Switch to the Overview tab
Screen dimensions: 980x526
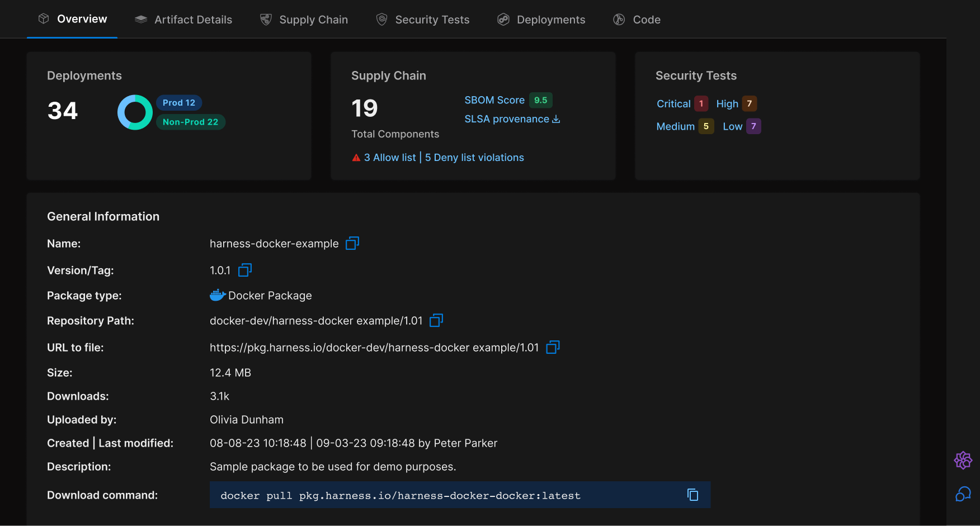coord(72,19)
